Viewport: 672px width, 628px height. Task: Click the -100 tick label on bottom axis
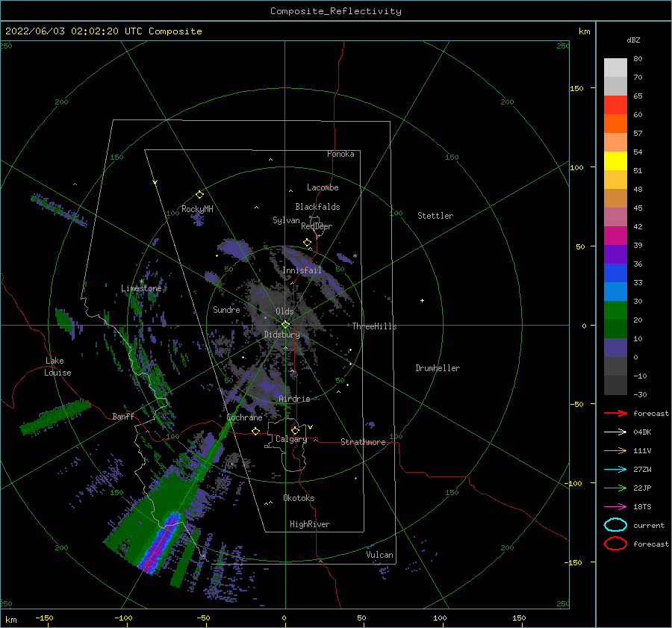tap(123, 618)
